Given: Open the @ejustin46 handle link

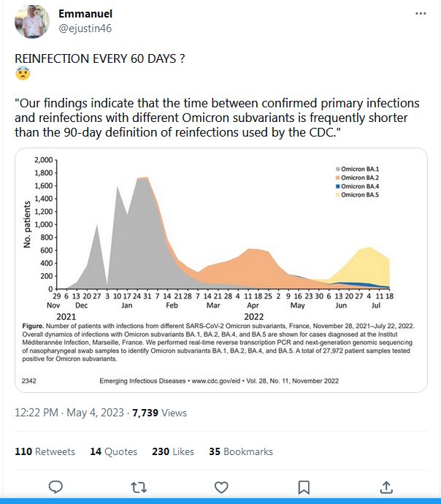Looking at the screenshot, I should point(85,28).
